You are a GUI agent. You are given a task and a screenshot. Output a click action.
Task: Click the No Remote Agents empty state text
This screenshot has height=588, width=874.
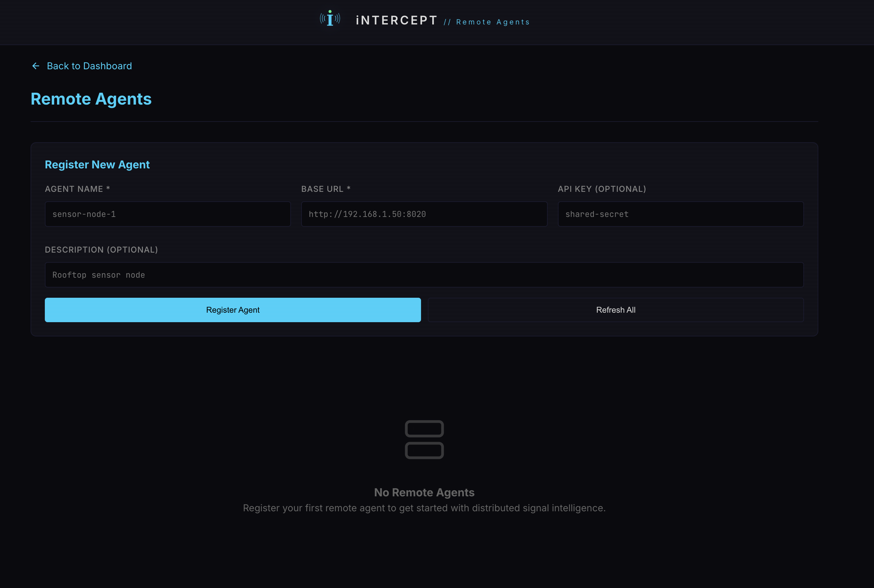(x=424, y=492)
